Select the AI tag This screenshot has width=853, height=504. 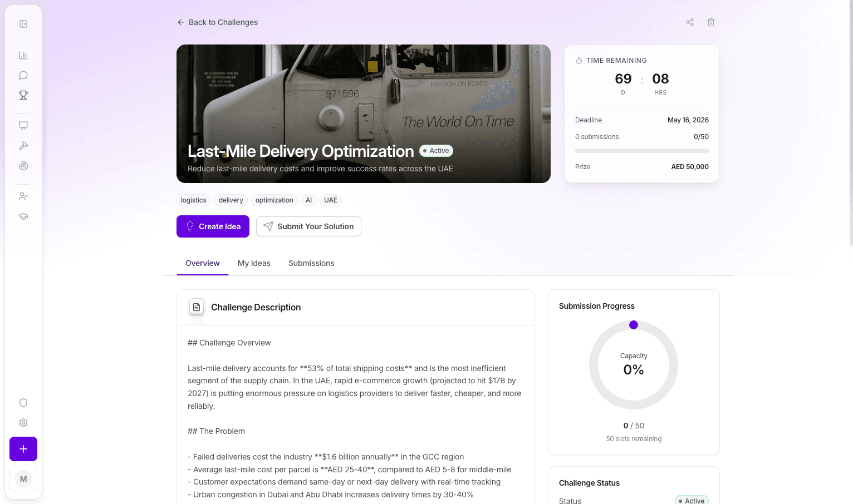coord(309,200)
